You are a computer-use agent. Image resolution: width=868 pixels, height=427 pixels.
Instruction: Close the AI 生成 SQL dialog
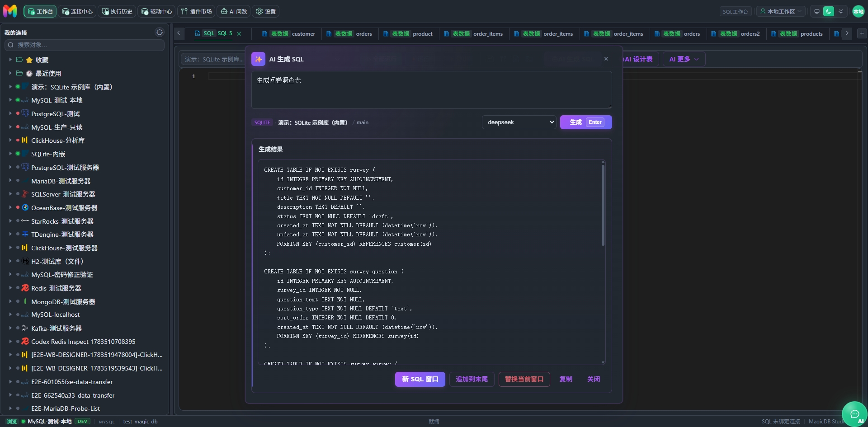point(606,59)
